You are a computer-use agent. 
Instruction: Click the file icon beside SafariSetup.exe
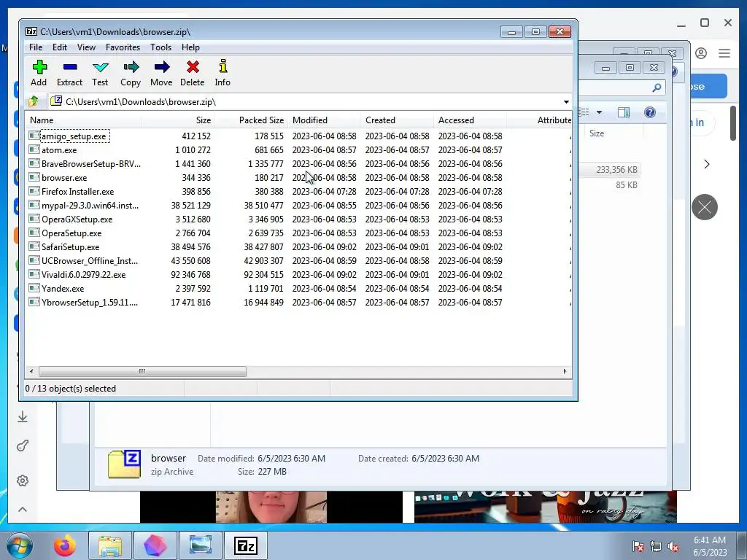(x=34, y=246)
